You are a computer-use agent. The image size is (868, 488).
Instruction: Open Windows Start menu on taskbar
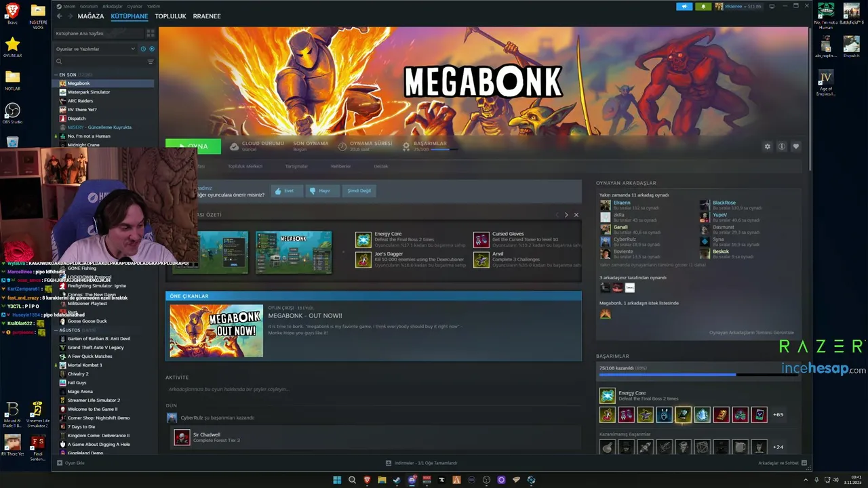(337, 480)
